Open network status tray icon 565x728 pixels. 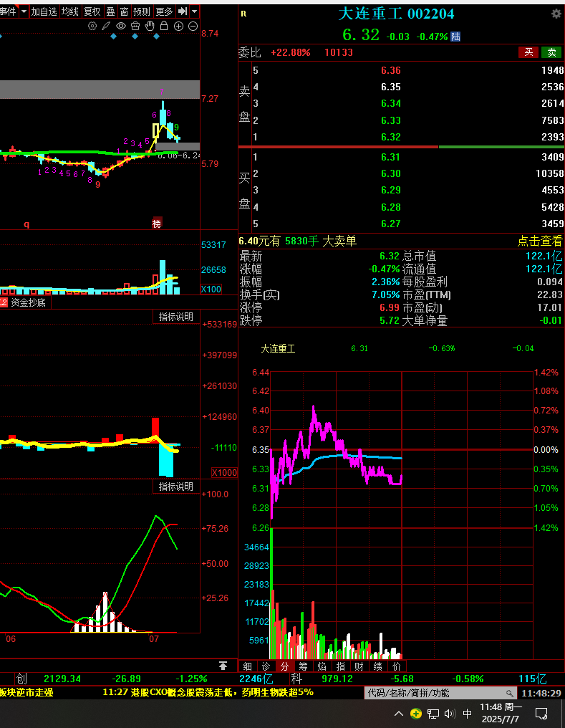[x=433, y=714]
